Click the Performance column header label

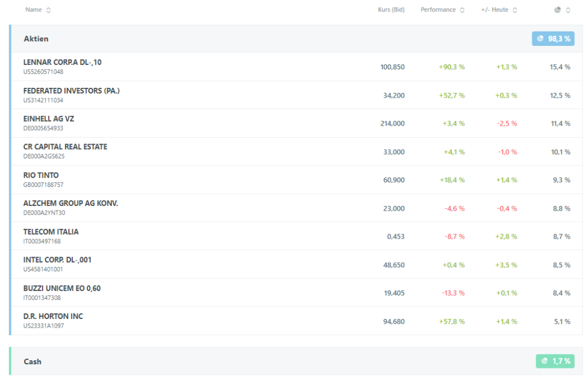click(438, 10)
